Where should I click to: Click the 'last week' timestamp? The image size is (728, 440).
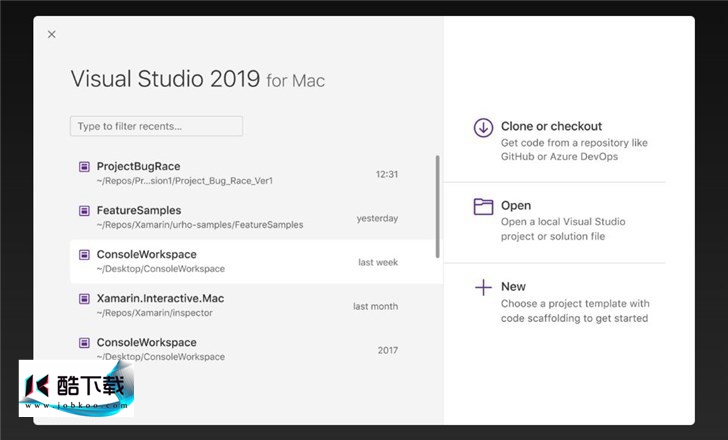(x=378, y=263)
